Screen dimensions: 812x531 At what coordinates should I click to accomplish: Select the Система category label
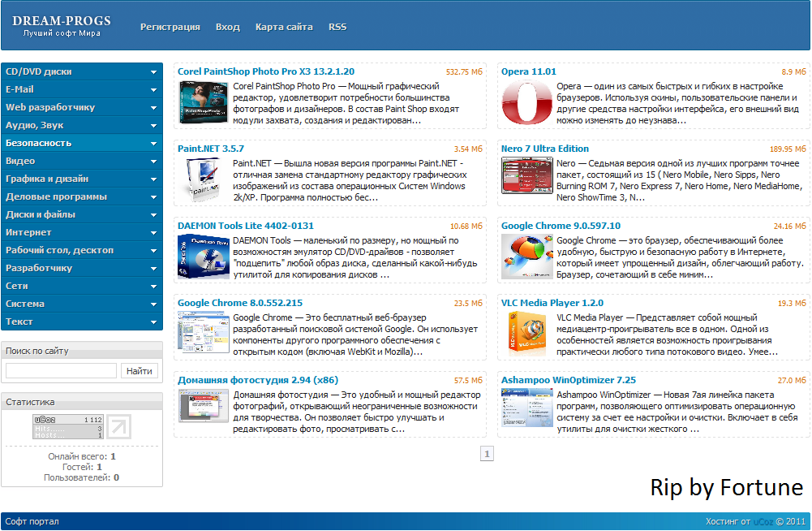click(x=25, y=304)
